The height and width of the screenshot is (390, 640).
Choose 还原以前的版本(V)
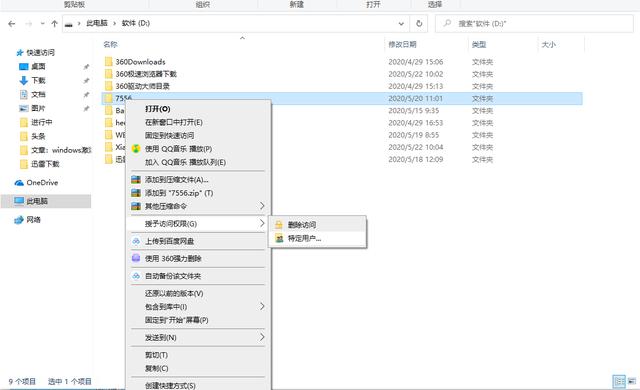pos(174,293)
